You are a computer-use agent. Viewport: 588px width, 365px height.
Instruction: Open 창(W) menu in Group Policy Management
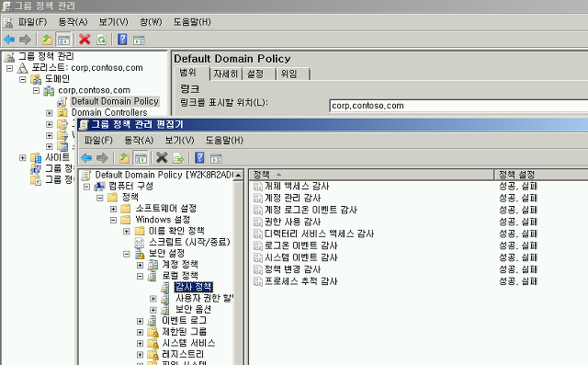pos(151,22)
